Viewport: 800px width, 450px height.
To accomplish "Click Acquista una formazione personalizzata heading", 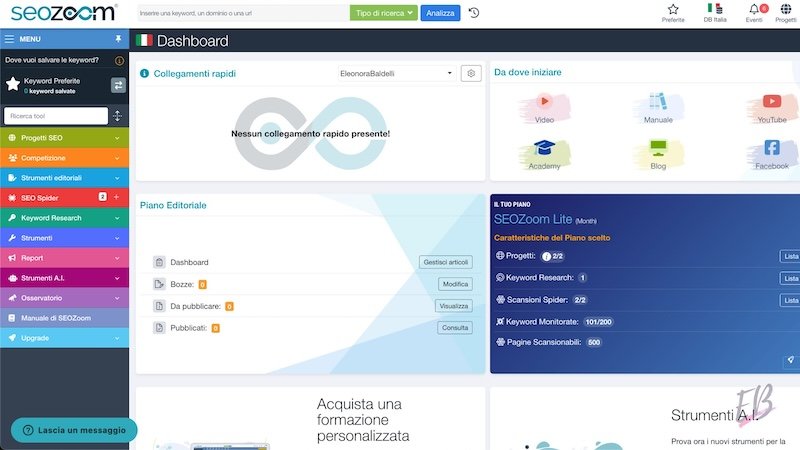I will point(363,420).
